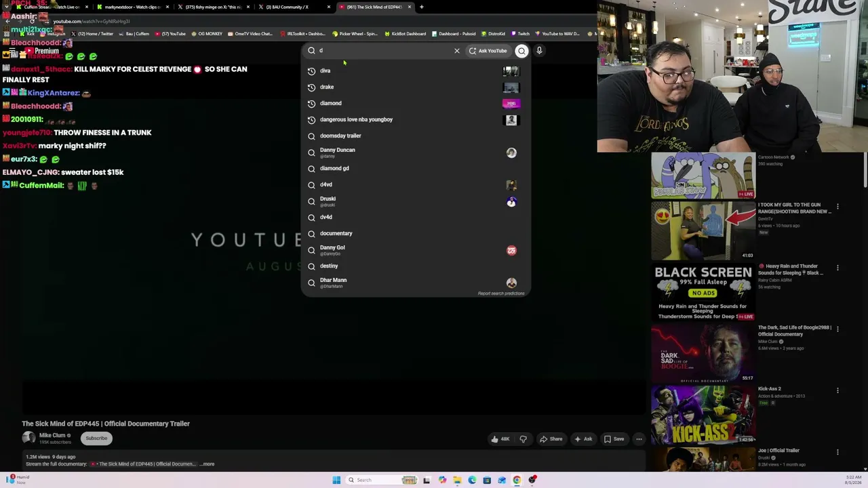Image resolution: width=868 pixels, height=488 pixels.
Task: Open the Mike Clum channel name link
Action: [x=52, y=435]
